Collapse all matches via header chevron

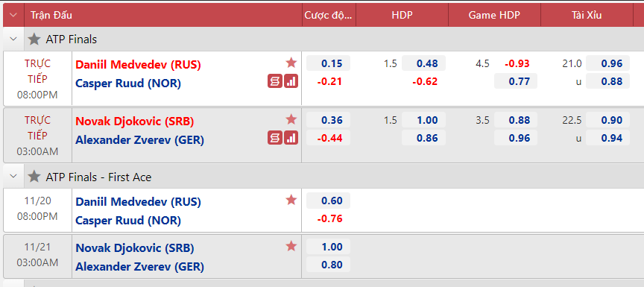(x=13, y=15)
